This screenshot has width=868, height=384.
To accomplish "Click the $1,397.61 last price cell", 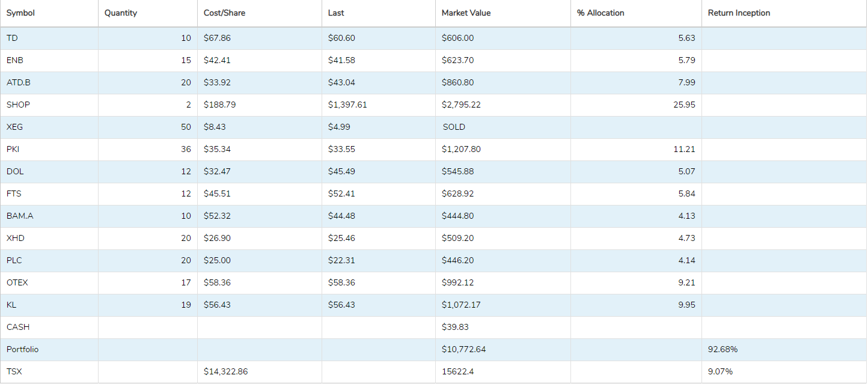I will [x=347, y=105].
